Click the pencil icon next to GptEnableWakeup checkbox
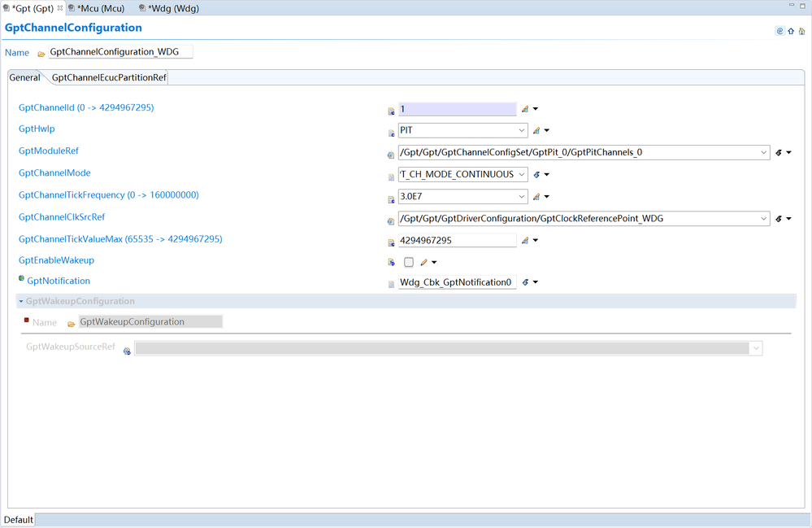Viewport: 812px width, 528px height. click(423, 262)
